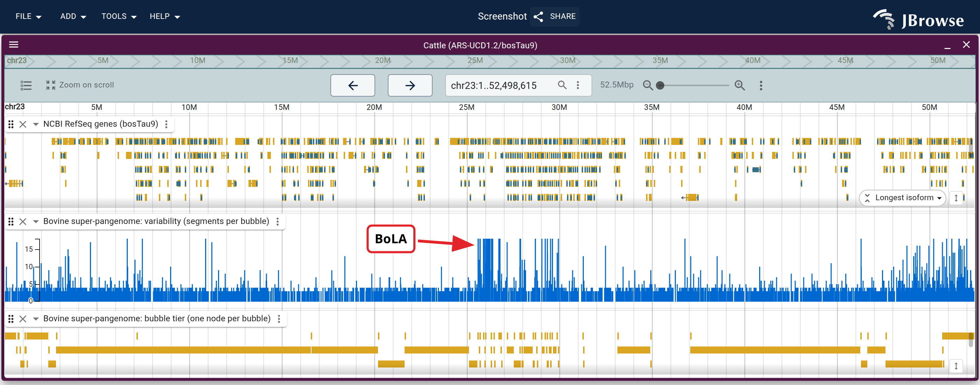Click the chr23 overview label
980x385 pixels.
tap(17, 61)
